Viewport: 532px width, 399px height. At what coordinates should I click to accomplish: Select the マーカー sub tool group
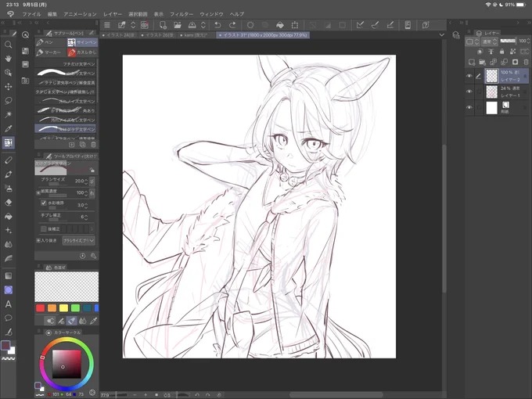[49, 52]
